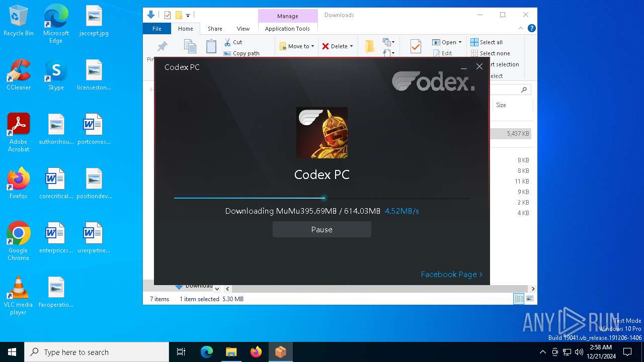Click the Properties checkmark icon
Viewport: 644px width, 362px height.
[416, 46]
